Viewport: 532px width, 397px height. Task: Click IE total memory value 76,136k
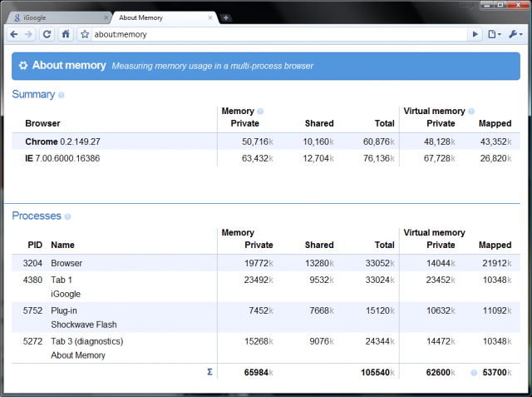coord(379,158)
